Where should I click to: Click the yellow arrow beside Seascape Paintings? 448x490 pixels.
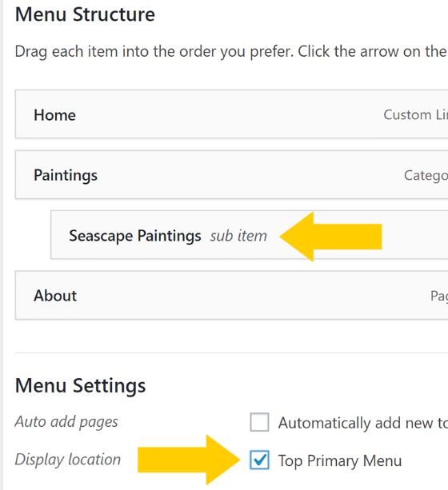(x=330, y=237)
